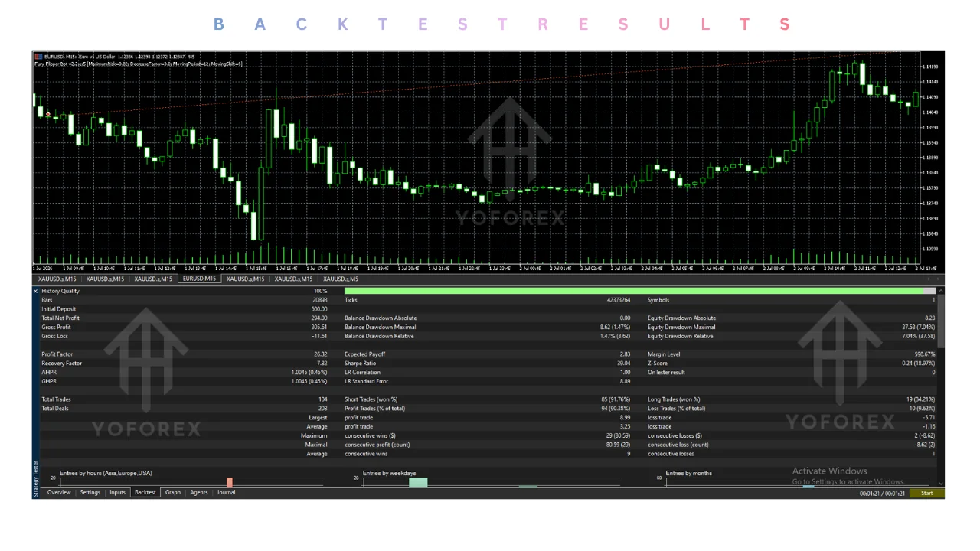980x551 pixels.
Task: Click the Sharpe Ratio label
Action: [x=360, y=364]
